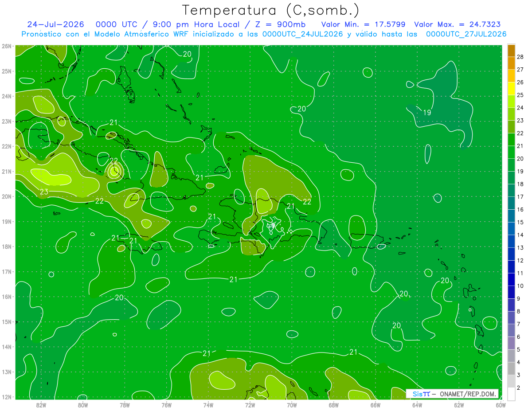Click the latitude label '26N'

[6, 46]
